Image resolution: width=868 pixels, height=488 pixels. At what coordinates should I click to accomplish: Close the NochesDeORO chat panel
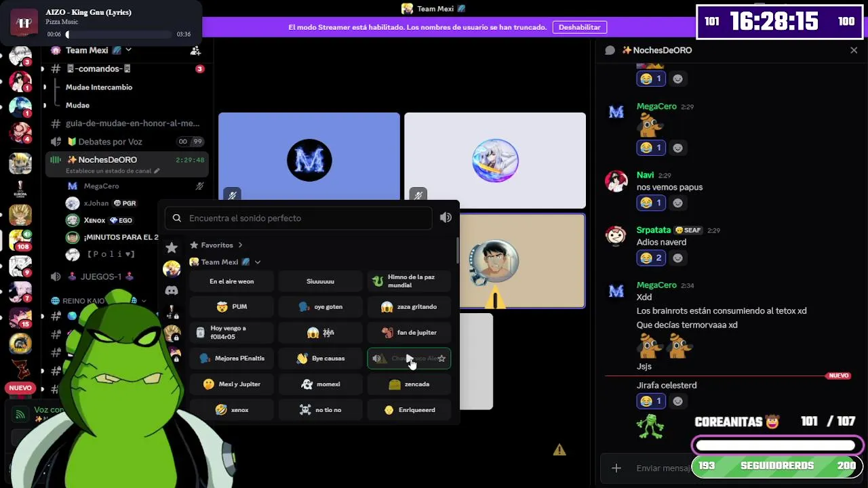(854, 50)
